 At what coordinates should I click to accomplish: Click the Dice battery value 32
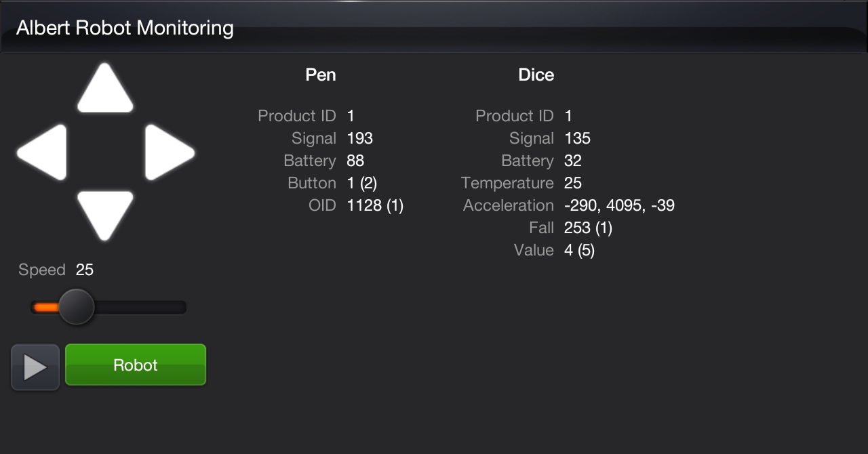pos(573,161)
